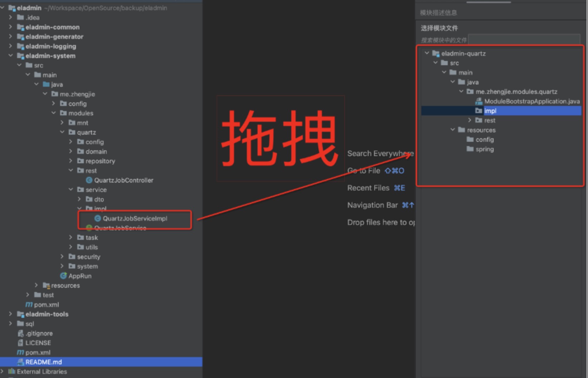
Task: Expand the task package
Action: coord(71,237)
